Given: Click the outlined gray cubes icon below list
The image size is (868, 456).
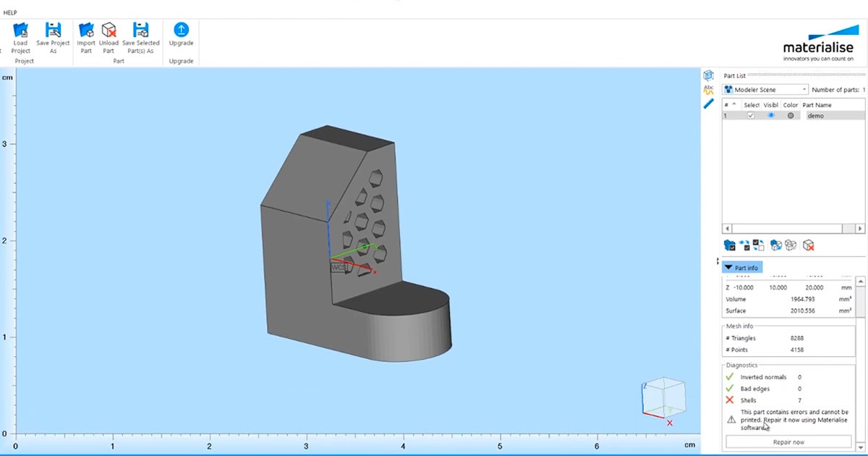Looking at the screenshot, I should click(x=791, y=245).
